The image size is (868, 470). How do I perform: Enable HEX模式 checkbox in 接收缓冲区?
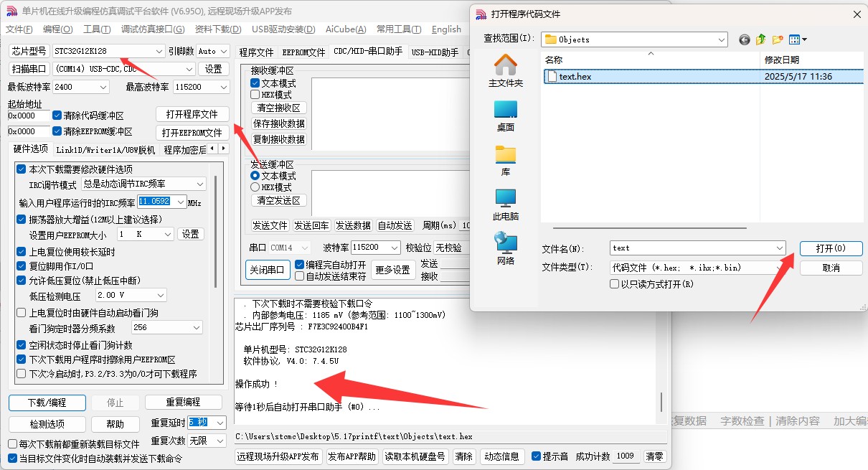(x=255, y=94)
